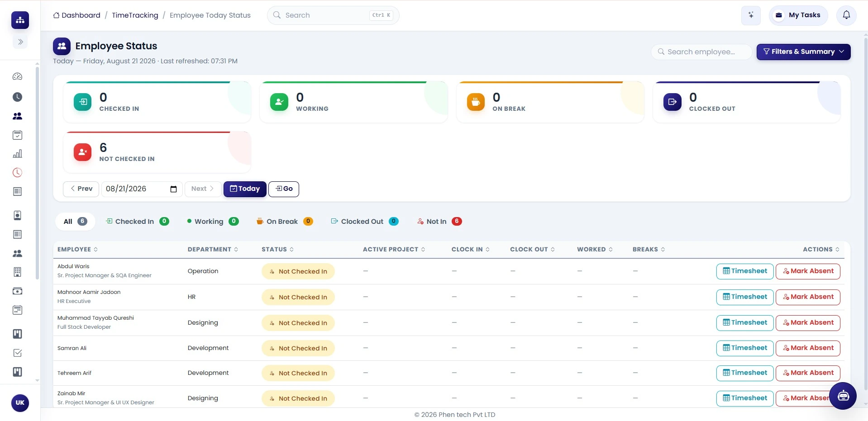This screenshot has width=868, height=421.
Task: Sort by Department column
Action: (x=213, y=250)
